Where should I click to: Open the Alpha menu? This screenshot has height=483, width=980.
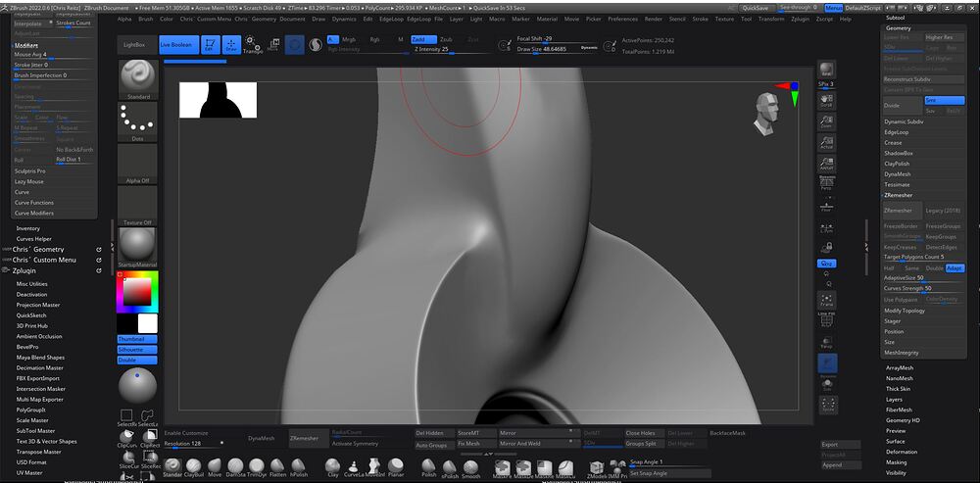124,20
